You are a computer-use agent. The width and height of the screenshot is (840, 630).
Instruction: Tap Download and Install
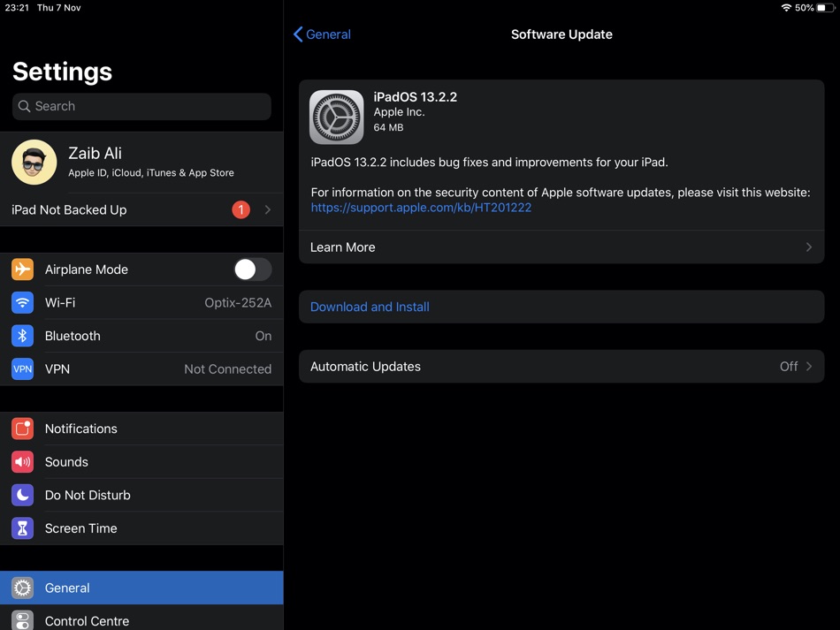click(370, 307)
